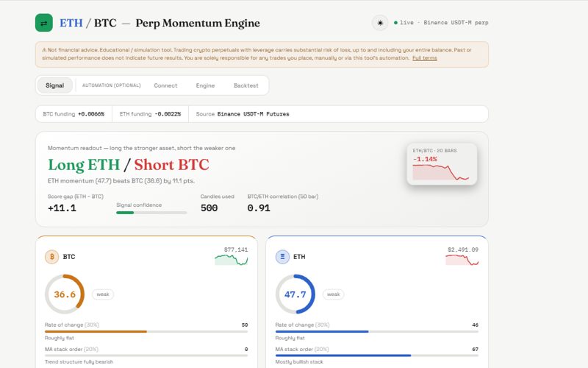Click 'Trend structure fully bearish' text
The image size is (588, 368).
tap(79, 362)
